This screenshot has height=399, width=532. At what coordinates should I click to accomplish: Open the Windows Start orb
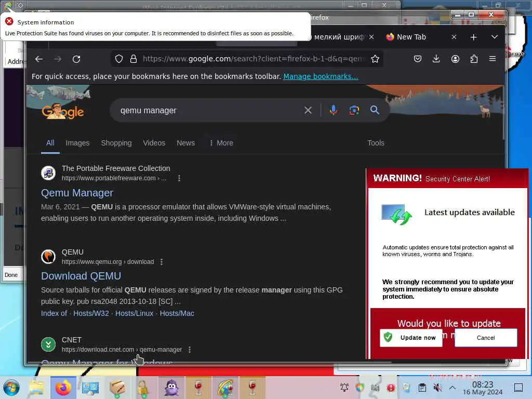click(11, 388)
